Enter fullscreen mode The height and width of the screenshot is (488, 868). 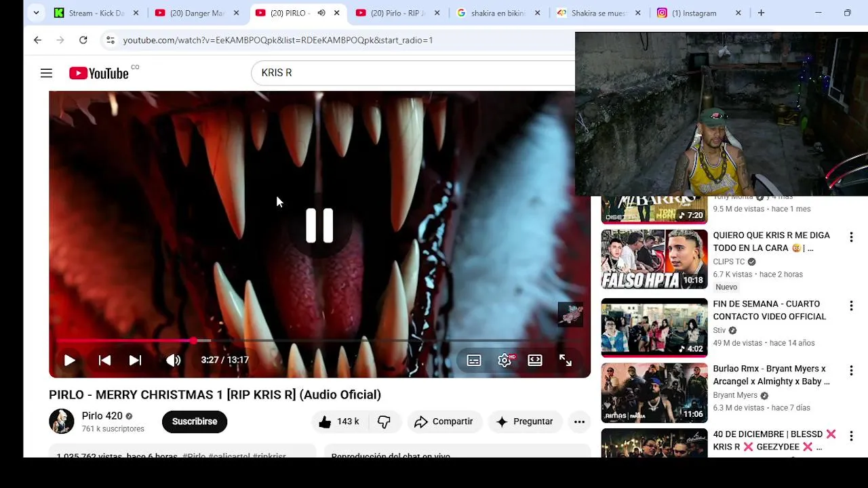[566, 360]
